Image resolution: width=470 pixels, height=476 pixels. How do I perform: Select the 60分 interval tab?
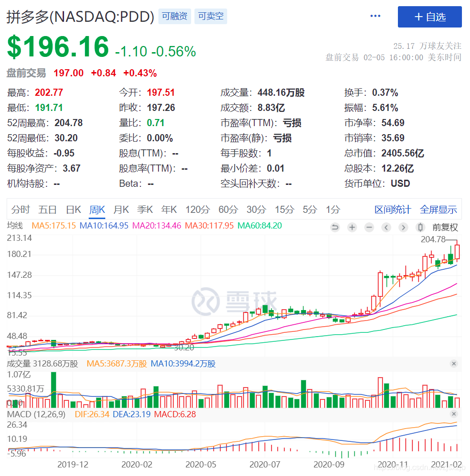[x=228, y=210]
